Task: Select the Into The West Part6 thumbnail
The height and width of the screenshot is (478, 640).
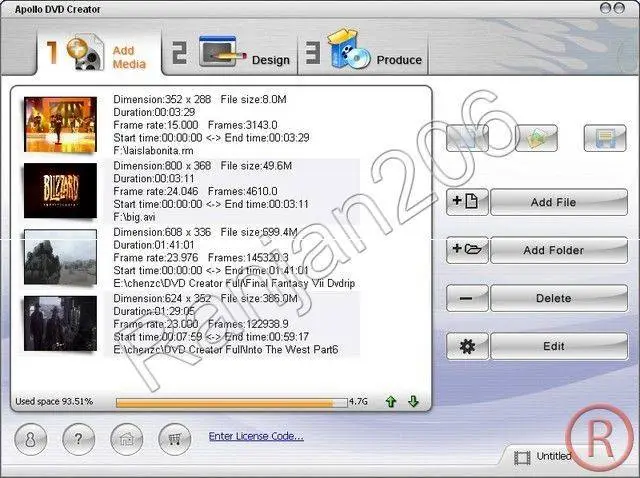Action: pos(60,323)
